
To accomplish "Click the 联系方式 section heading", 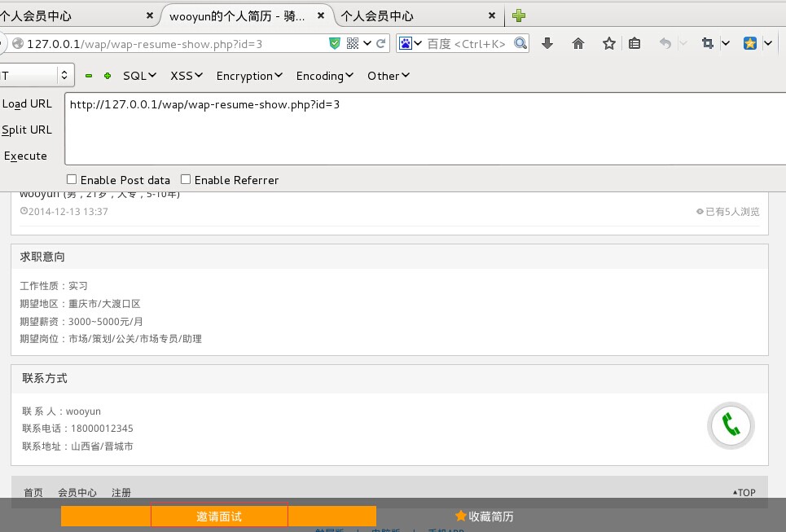I will click(44, 378).
